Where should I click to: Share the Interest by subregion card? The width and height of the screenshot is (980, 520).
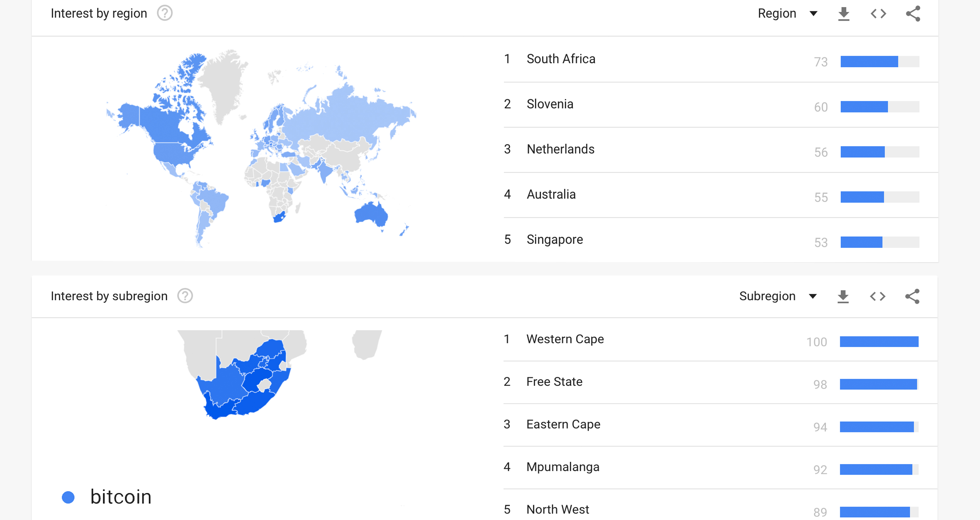coord(912,296)
